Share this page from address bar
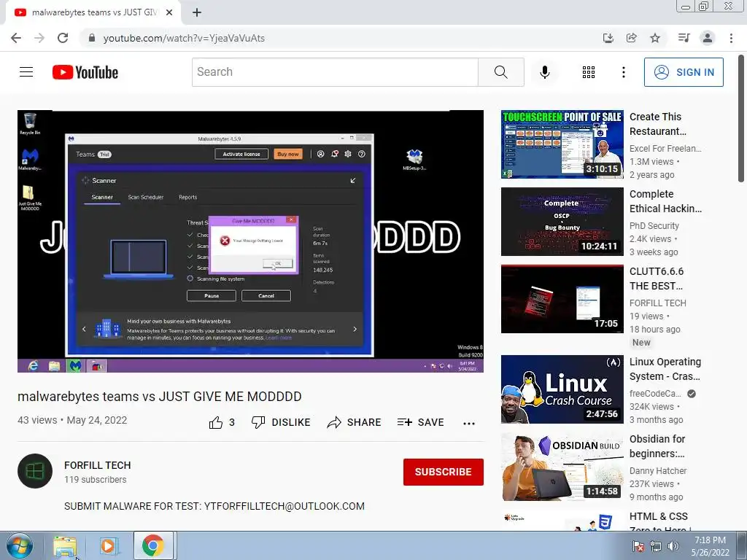Screen dimensions: 747x560 (x=632, y=38)
